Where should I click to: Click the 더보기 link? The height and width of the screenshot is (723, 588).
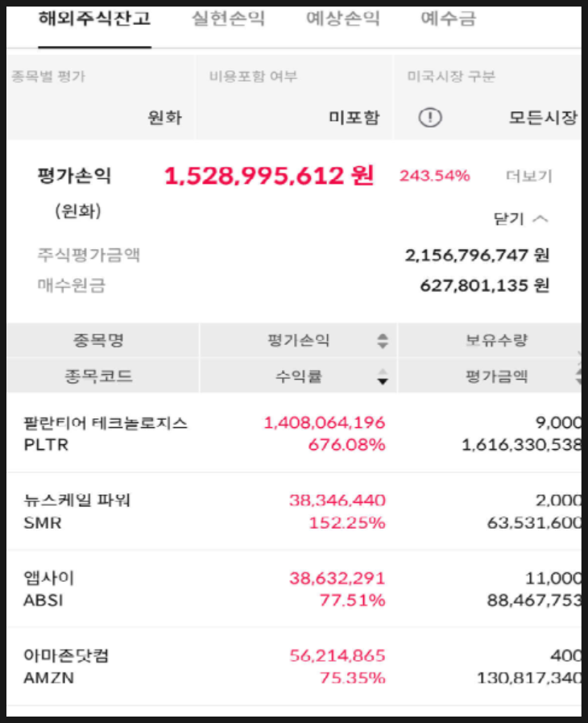click(x=528, y=176)
